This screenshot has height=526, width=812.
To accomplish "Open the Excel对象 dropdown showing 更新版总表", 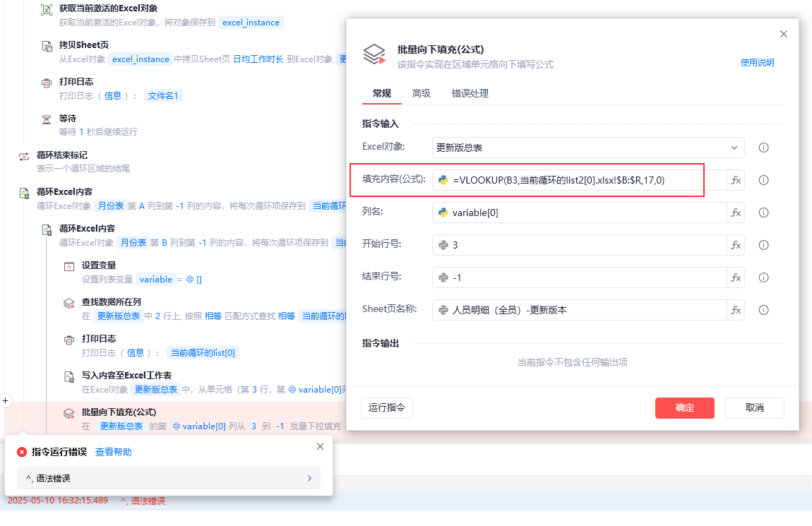I will tap(587, 148).
